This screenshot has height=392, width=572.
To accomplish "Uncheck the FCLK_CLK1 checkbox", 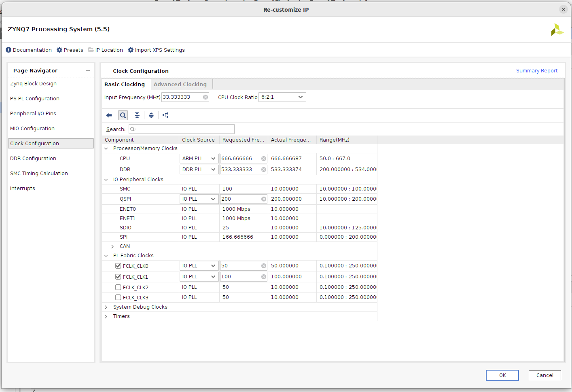I will coord(118,277).
